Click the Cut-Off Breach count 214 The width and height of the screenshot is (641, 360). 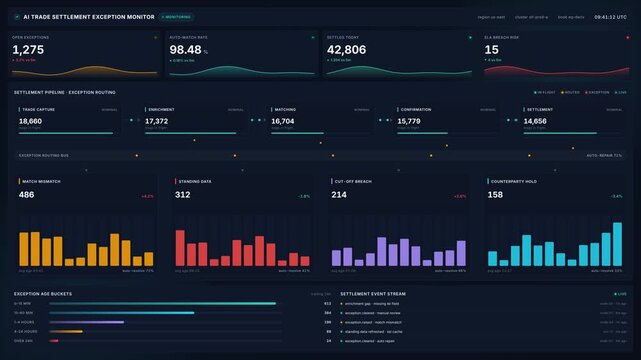point(339,195)
